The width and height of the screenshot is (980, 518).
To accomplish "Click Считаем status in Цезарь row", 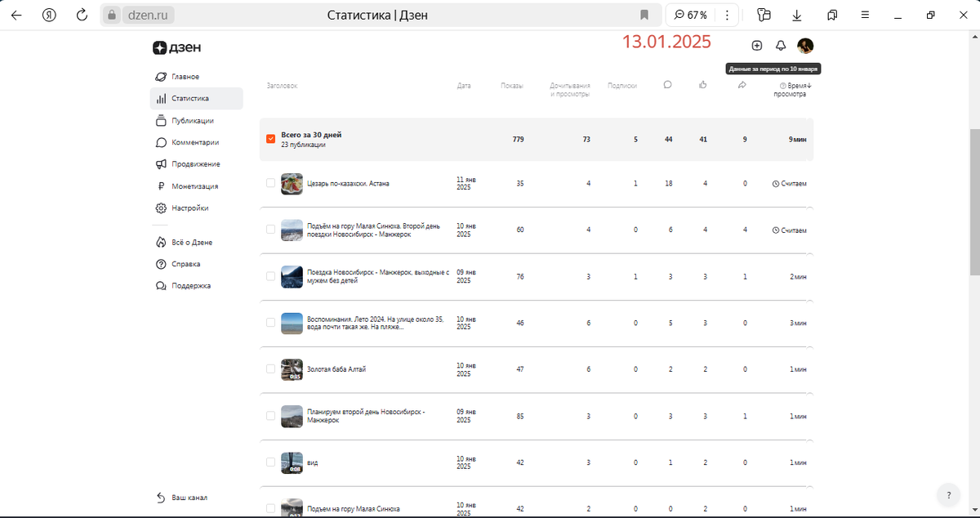I will pyautogui.click(x=790, y=184).
